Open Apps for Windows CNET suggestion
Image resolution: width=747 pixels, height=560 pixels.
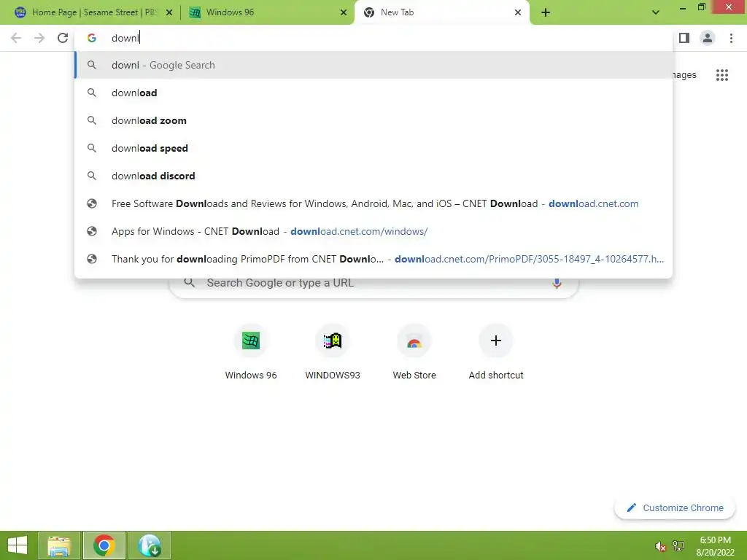373,231
